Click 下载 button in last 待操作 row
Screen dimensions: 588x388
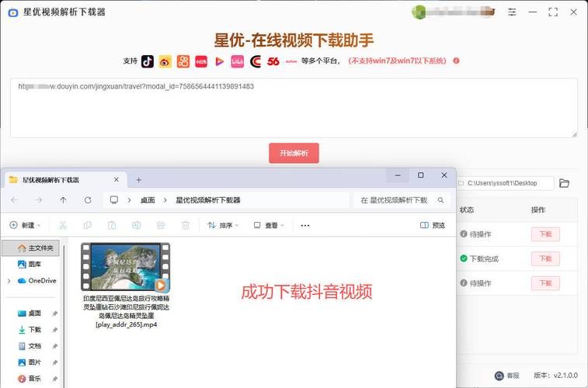(x=545, y=283)
